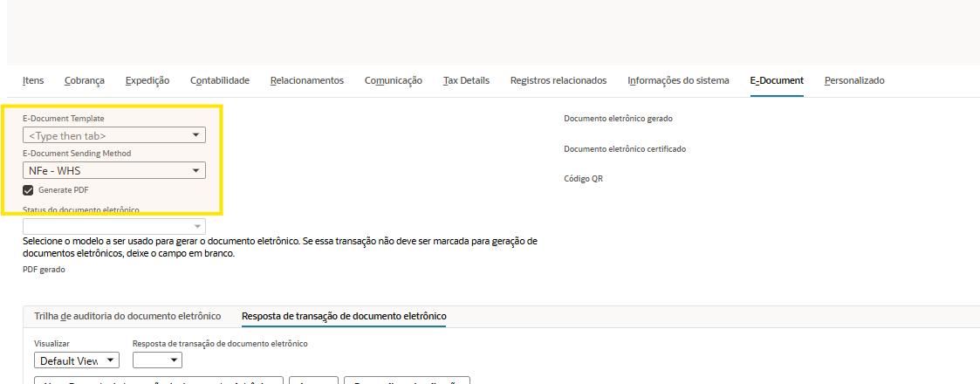This screenshot has height=384, width=980.
Task: Open the Relacionamentos tab
Action: tap(307, 80)
